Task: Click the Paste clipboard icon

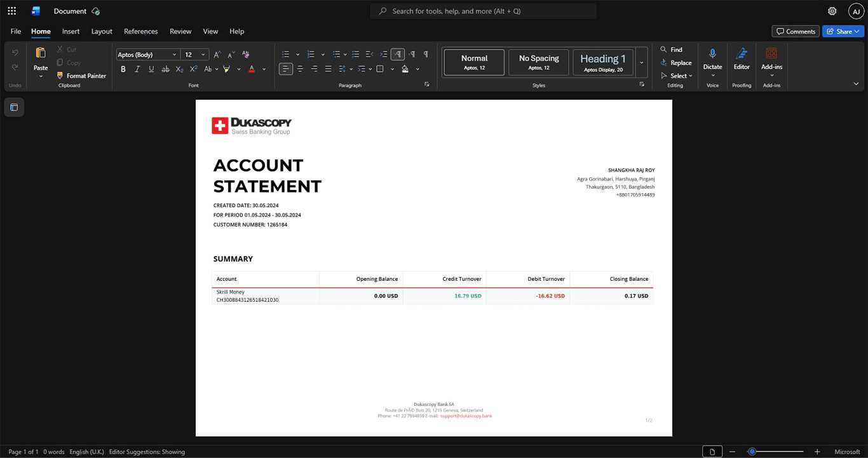Action: [41, 53]
